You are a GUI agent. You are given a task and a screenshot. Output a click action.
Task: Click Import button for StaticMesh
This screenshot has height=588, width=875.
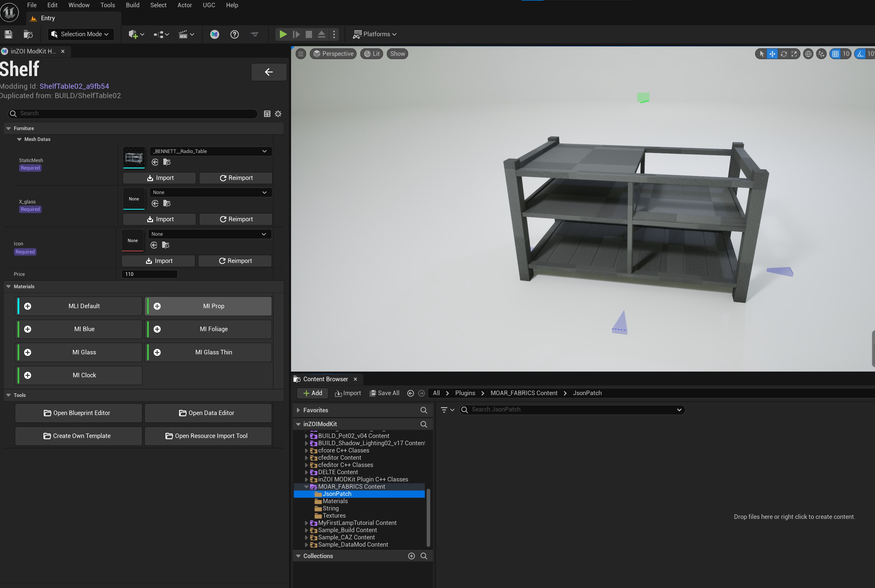[159, 178]
